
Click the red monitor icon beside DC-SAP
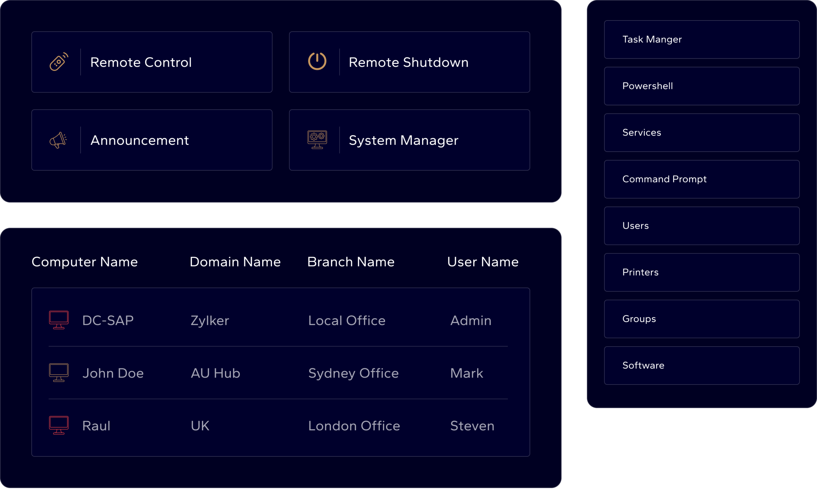pos(59,320)
